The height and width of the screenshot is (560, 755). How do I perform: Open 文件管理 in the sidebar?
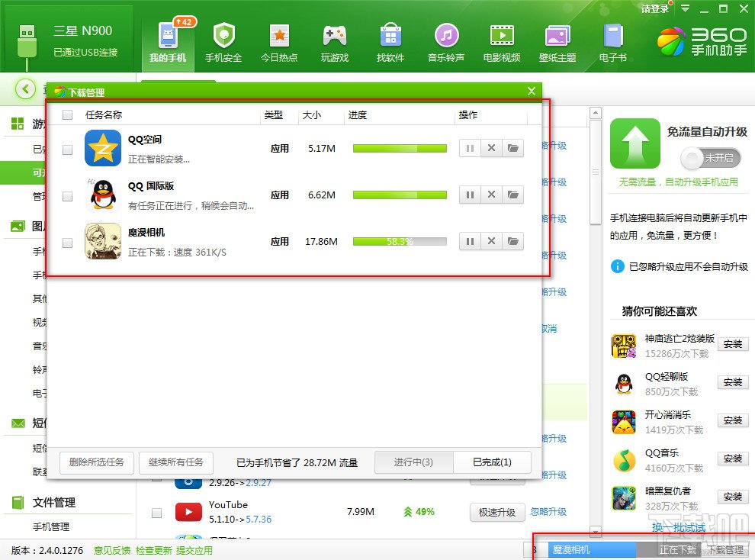click(53, 503)
